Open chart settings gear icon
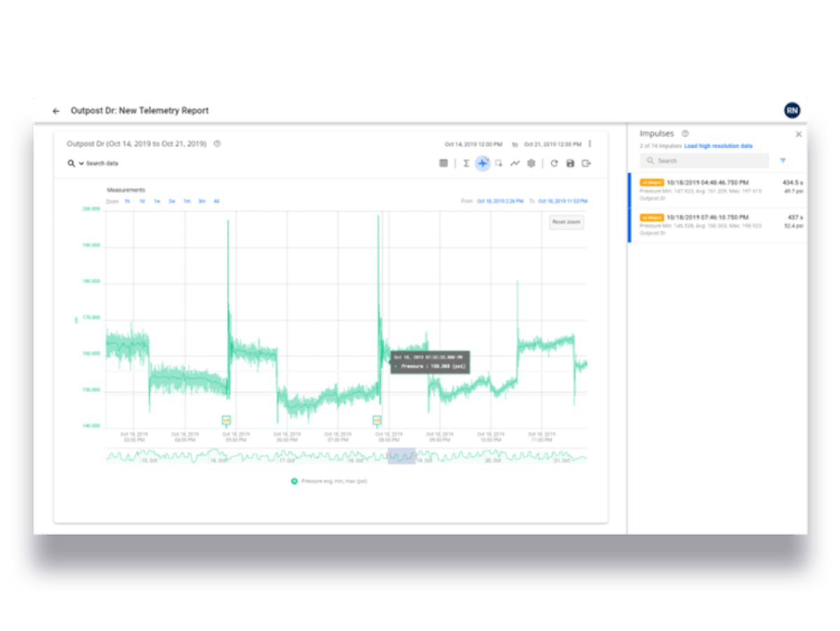Viewport: 840px width, 631px height. [531, 163]
